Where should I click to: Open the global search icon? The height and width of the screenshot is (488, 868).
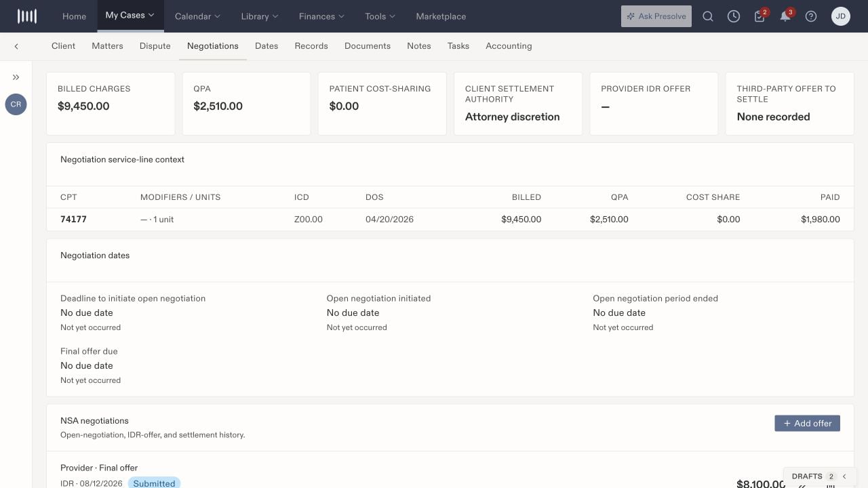pyautogui.click(x=708, y=16)
